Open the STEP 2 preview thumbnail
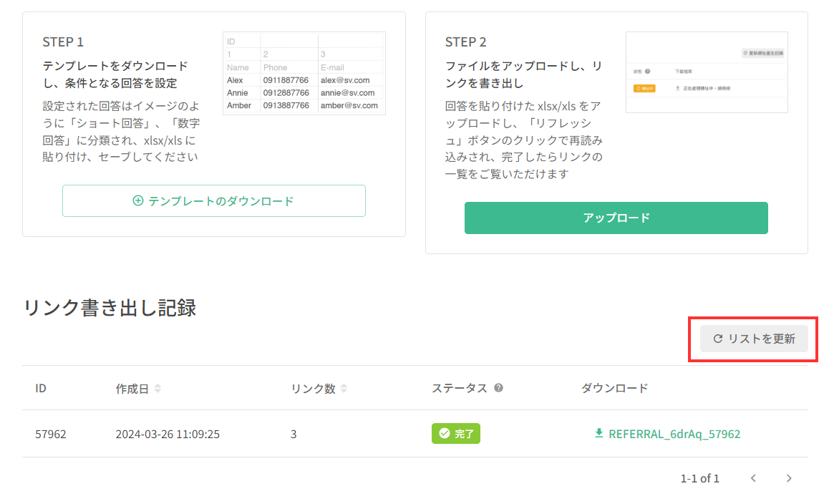This screenshot has height=504, width=824. (x=707, y=72)
